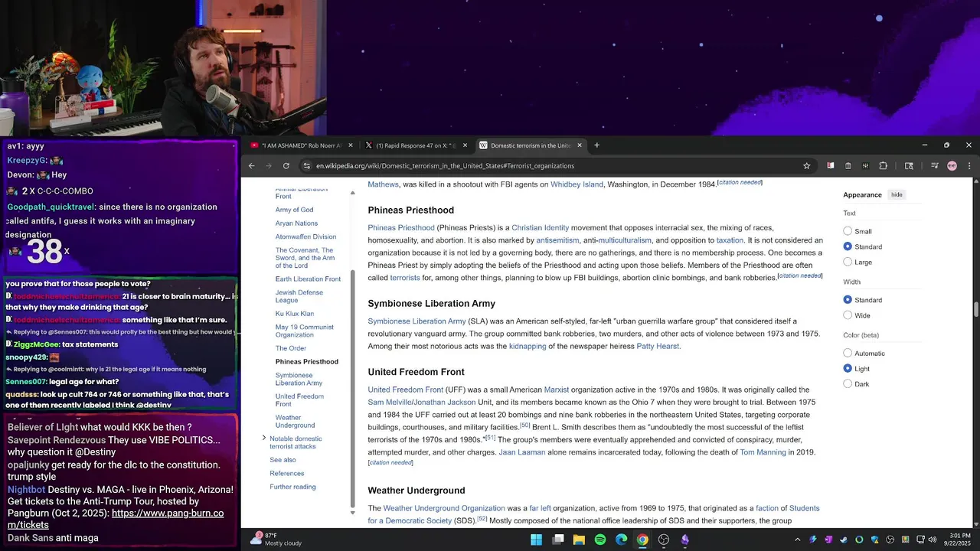Expand Notable domestic terrorist attacks section

pyautogui.click(x=264, y=439)
